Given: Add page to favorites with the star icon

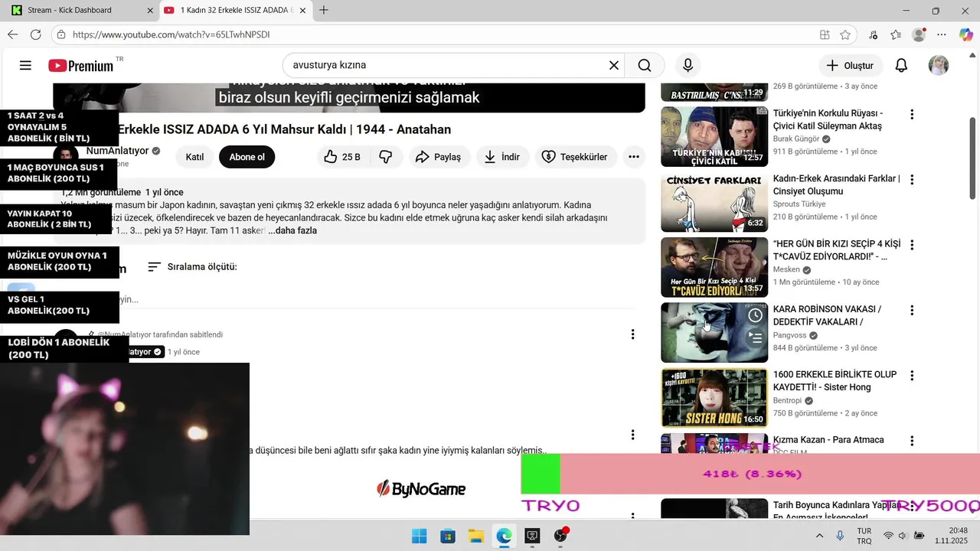Looking at the screenshot, I should [x=845, y=34].
